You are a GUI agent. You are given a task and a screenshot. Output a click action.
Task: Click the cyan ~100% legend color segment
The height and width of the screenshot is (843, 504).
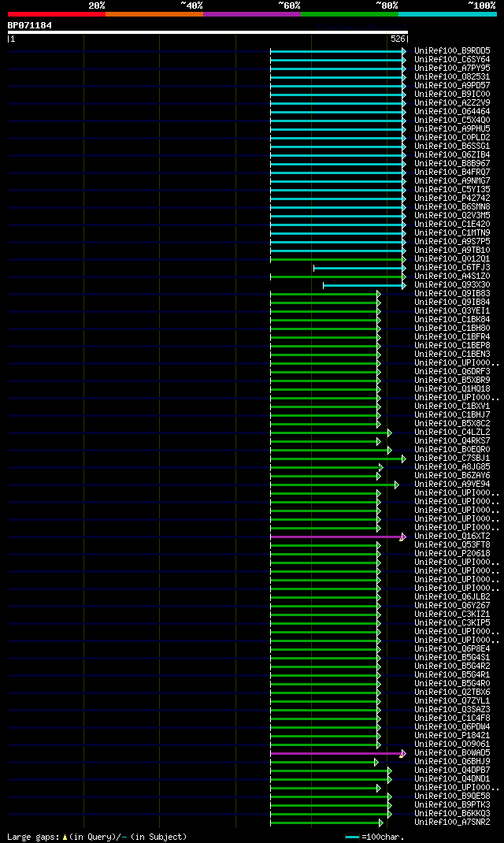click(x=447, y=14)
